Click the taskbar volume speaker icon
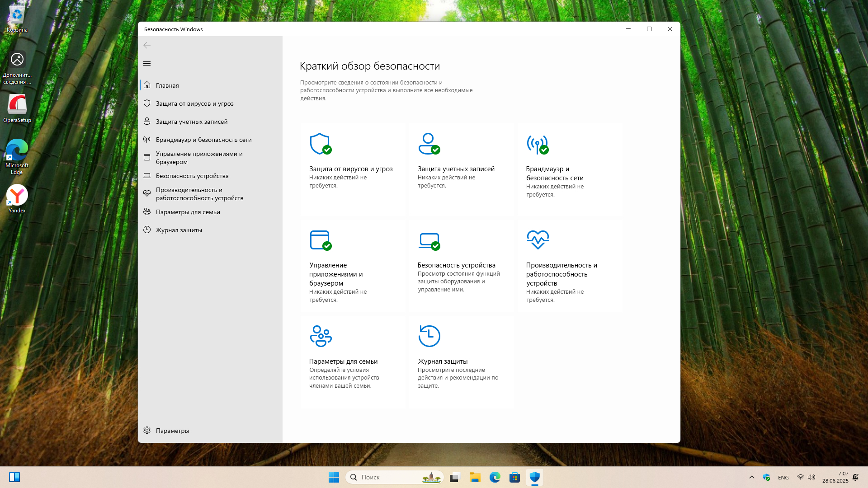The width and height of the screenshot is (868, 488). tap(811, 477)
